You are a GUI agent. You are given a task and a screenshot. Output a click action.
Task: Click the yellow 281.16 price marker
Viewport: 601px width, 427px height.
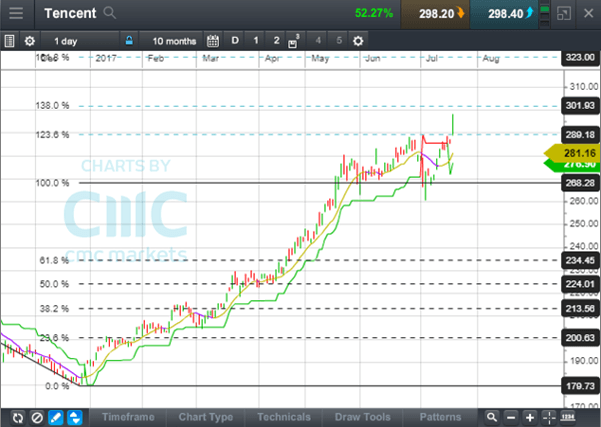pos(574,153)
